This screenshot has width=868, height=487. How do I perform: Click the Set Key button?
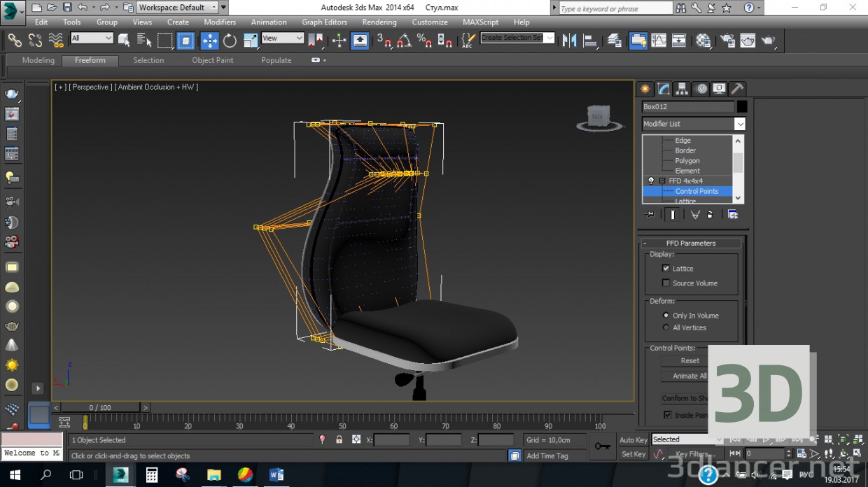633,454
